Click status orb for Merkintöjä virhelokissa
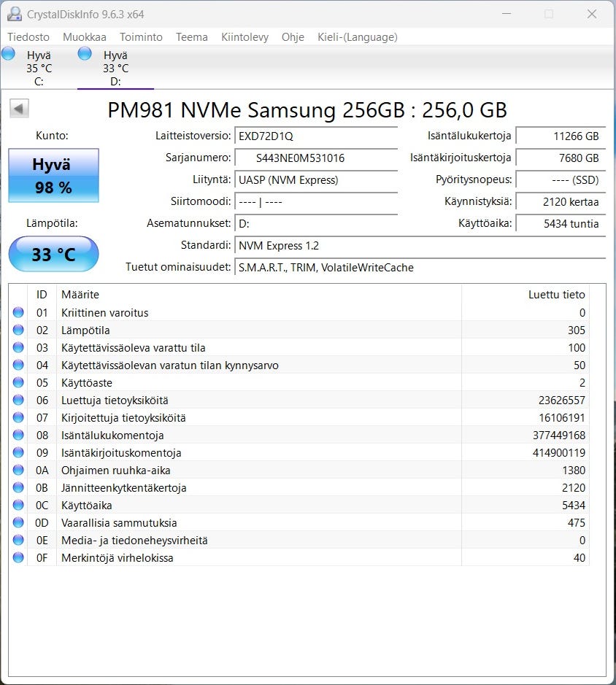The image size is (616, 685). coord(18,557)
